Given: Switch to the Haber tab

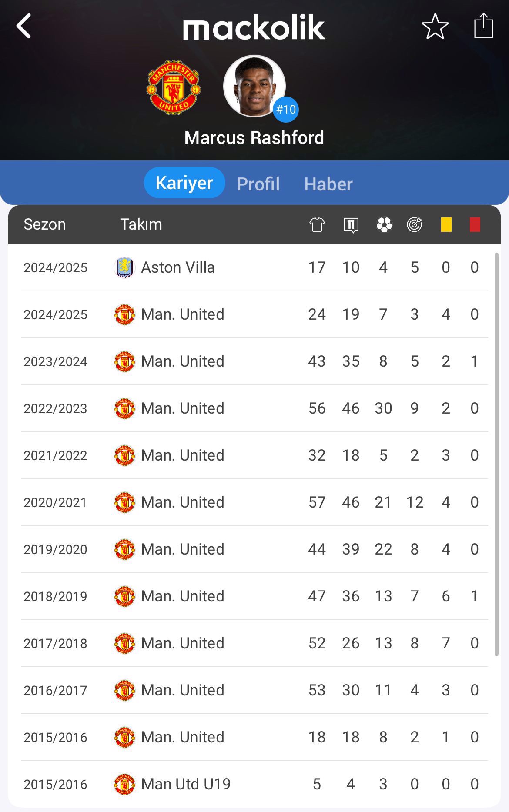Looking at the screenshot, I should pyautogui.click(x=328, y=184).
